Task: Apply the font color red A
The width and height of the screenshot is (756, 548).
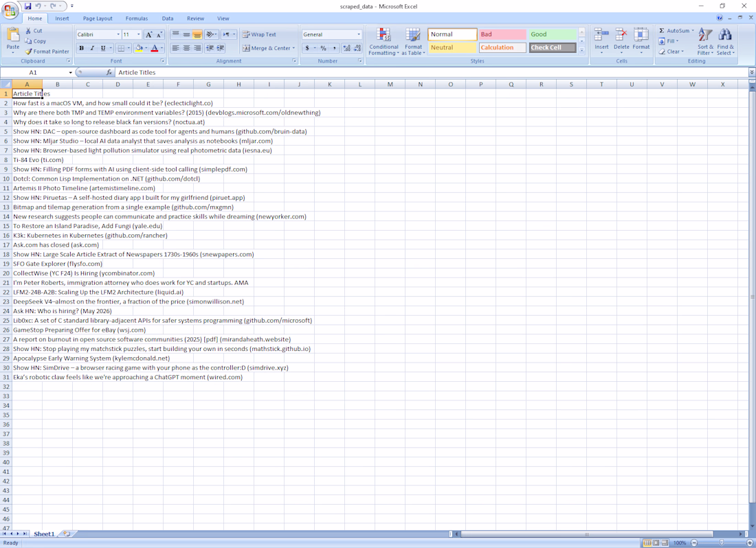Action: [154, 48]
